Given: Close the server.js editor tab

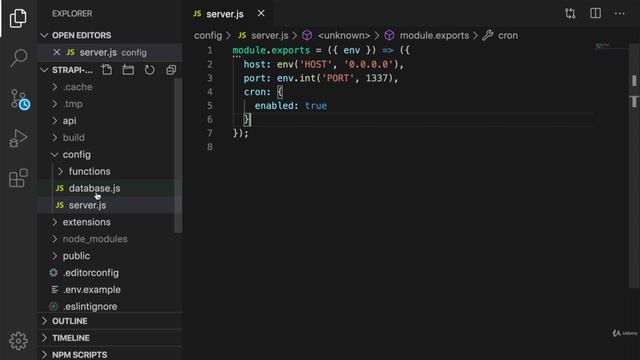Looking at the screenshot, I should [261, 13].
